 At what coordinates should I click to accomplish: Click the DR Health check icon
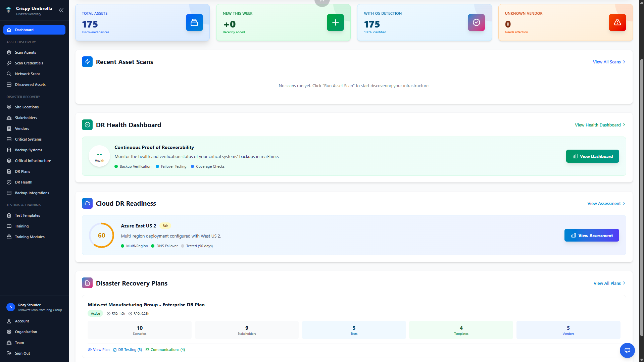(9, 182)
